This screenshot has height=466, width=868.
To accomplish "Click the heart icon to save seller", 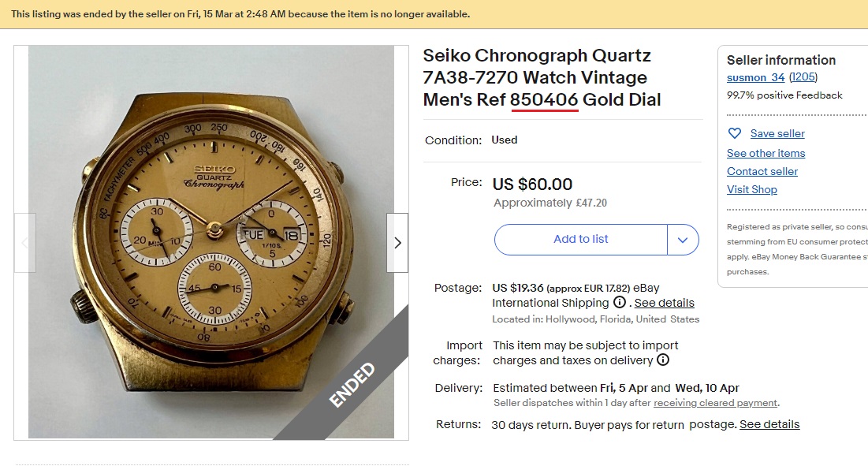I will 735,133.
